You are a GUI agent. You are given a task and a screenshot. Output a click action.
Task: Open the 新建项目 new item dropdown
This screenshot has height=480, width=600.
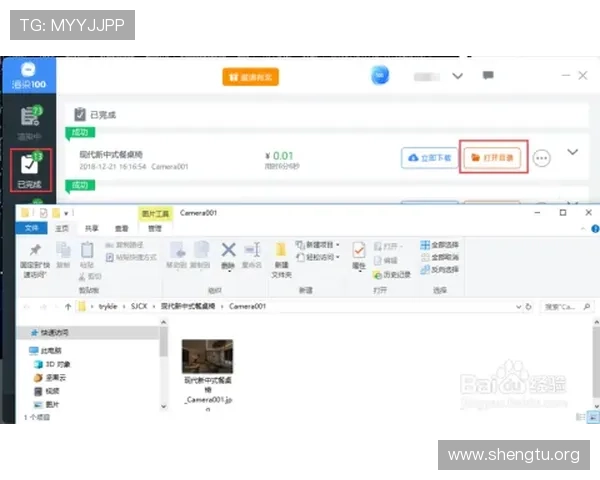click(x=317, y=245)
